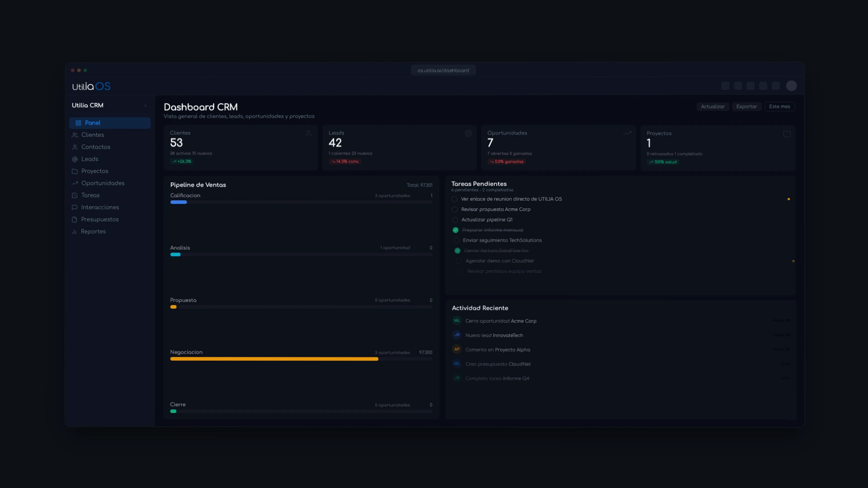Open the 'Este mes' period dropdown

(779, 107)
